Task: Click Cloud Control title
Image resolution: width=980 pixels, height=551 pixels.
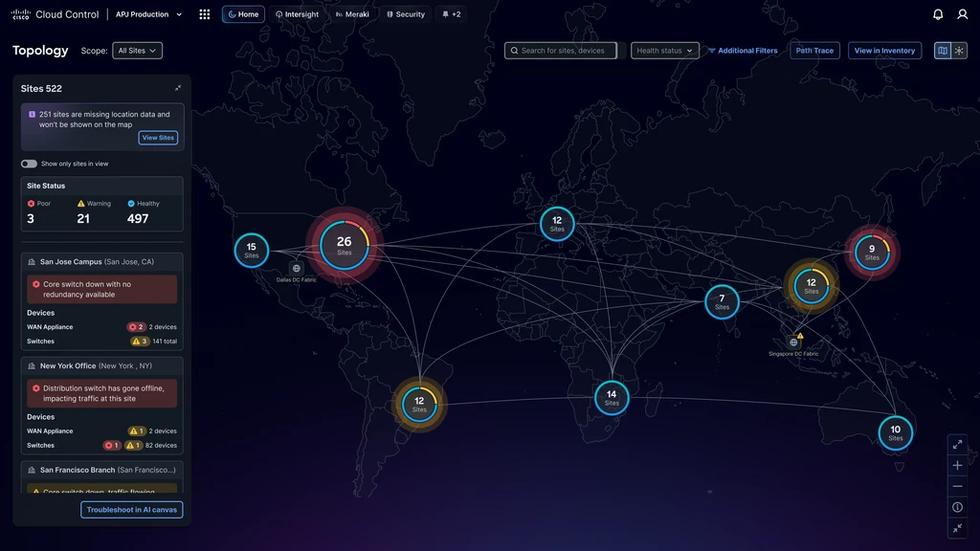Action: point(67,14)
